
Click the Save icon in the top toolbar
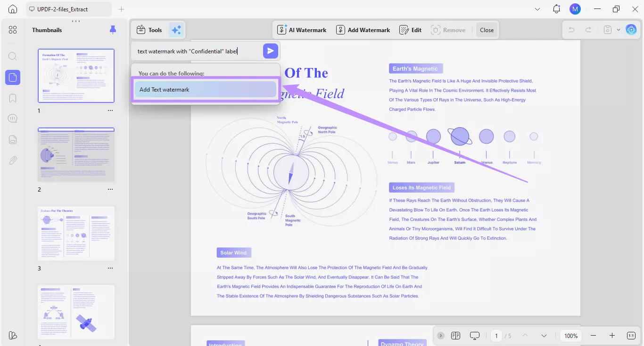point(608,30)
